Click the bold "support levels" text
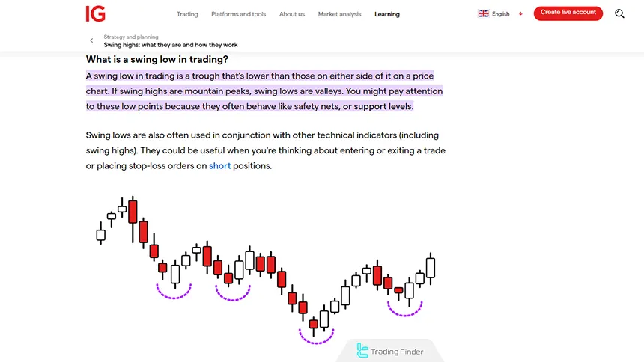The height and width of the screenshot is (362, 644). coord(383,106)
